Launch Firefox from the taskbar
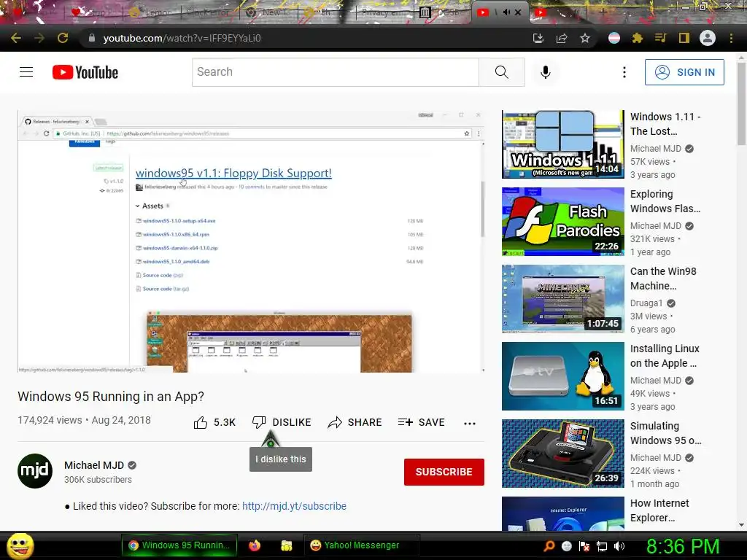The image size is (747, 560). click(255, 545)
